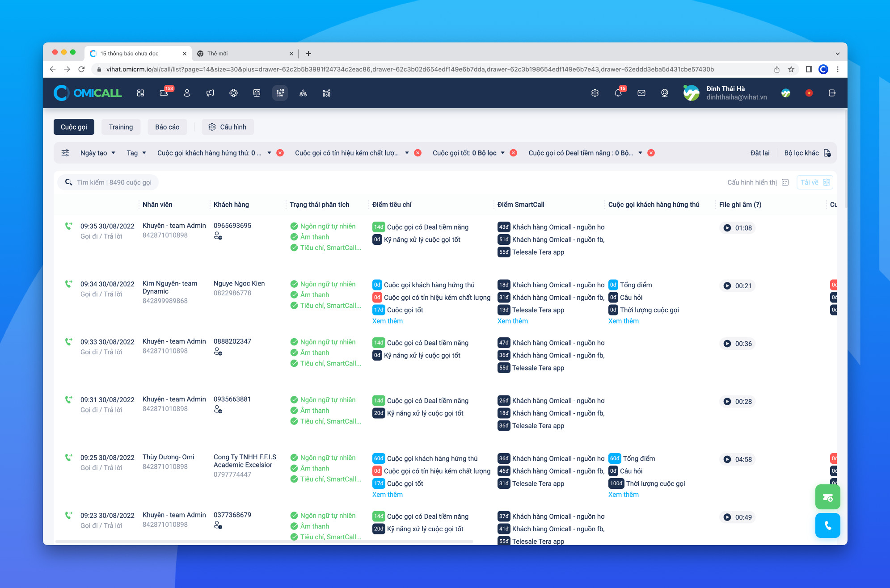
Task: Add contact icon under 0935663881
Action: coord(218,409)
